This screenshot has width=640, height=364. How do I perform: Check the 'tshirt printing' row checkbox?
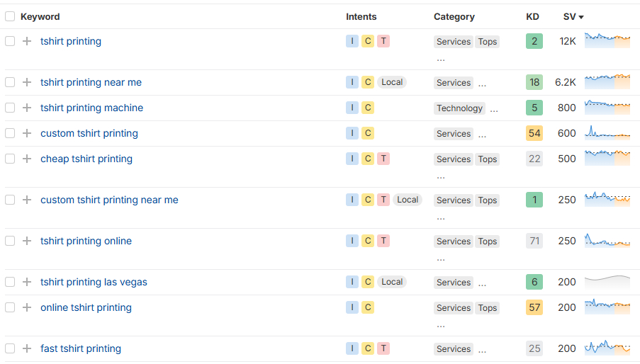click(10, 41)
